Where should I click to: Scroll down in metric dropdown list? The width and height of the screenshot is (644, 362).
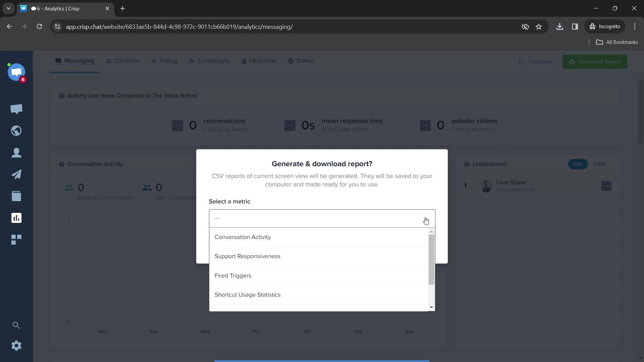tap(432, 307)
